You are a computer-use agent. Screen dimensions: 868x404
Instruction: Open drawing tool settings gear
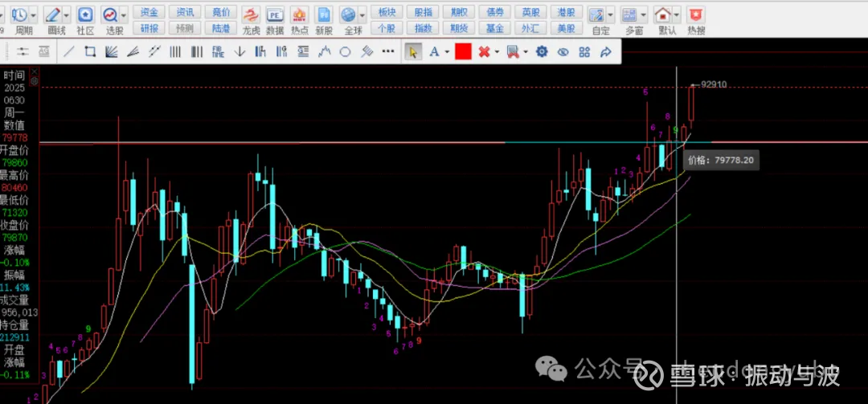pyautogui.click(x=542, y=51)
